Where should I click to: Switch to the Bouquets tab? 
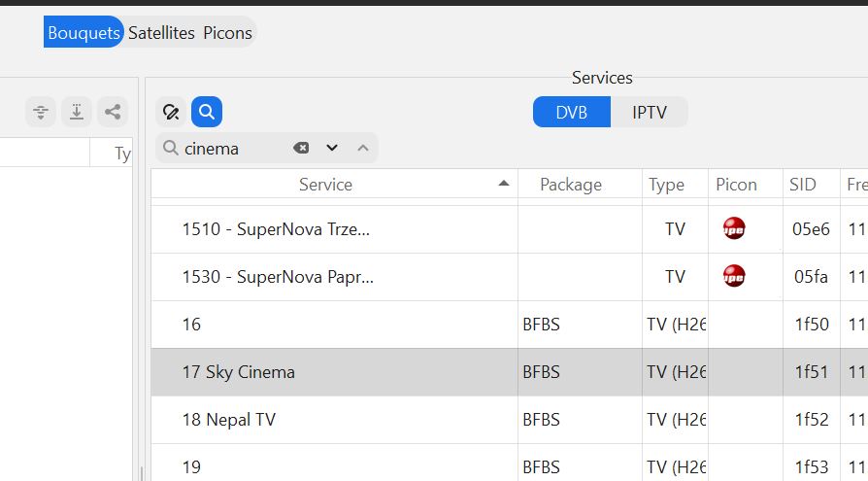[83, 32]
